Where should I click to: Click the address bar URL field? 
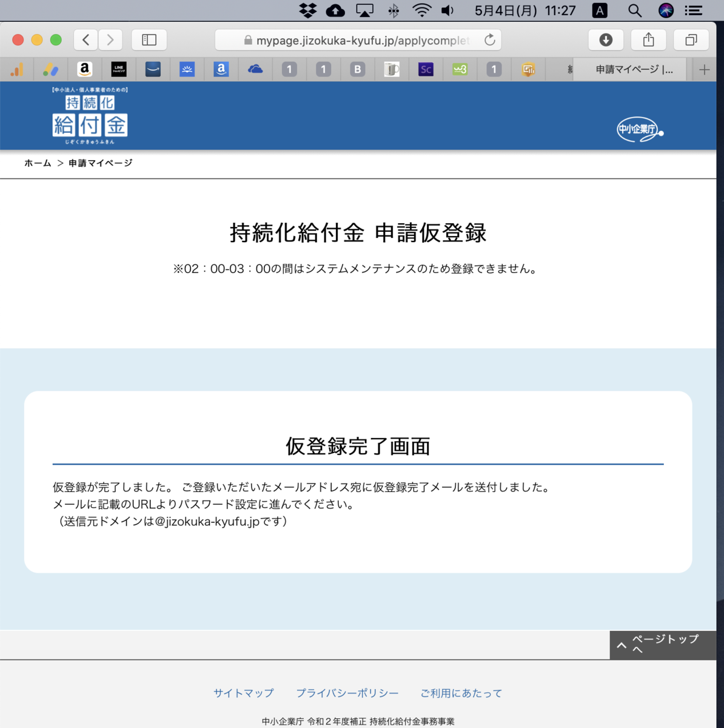click(x=358, y=40)
